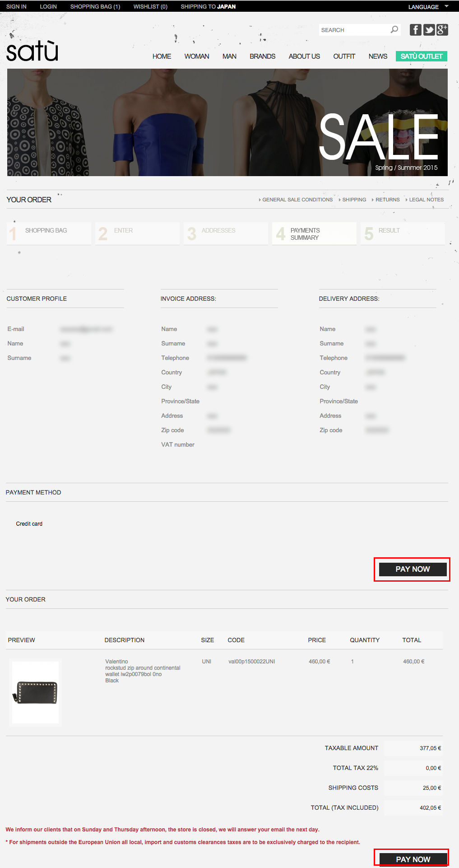Select step 4 Payments Summary
This screenshot has height=868, width=459.
coord(314,233)
